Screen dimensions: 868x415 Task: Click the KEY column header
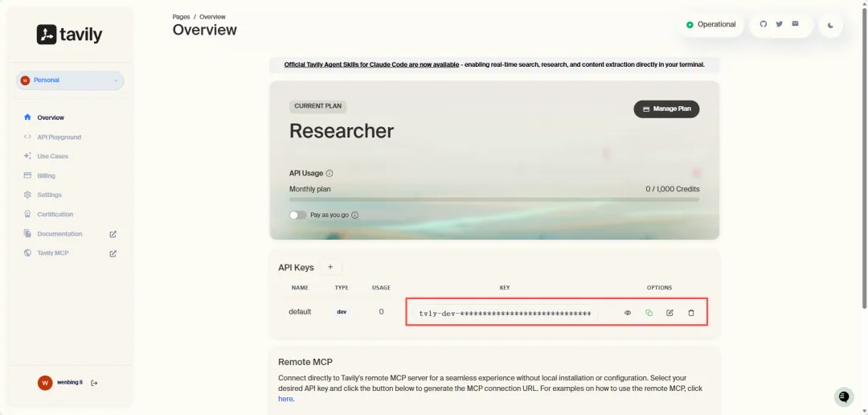pyautogui.click(x=504, y=288)
